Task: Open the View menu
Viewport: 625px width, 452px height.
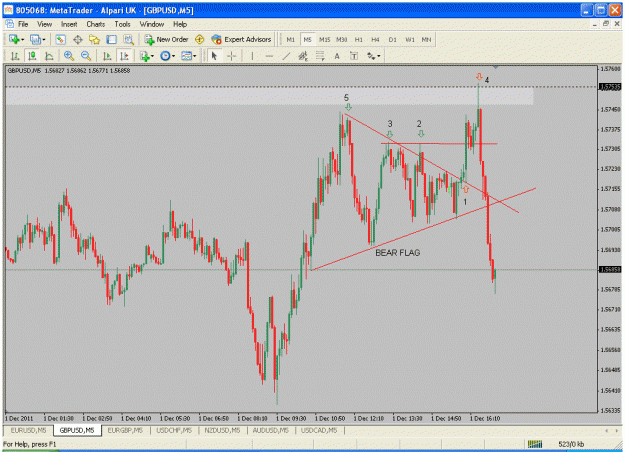Action: [44, 24]
